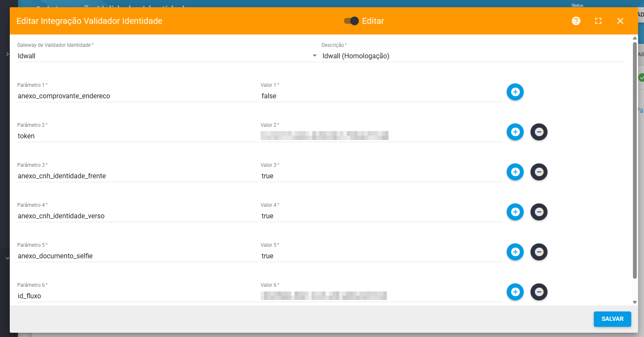Close the Editar Integração dialog

[620, 21]
